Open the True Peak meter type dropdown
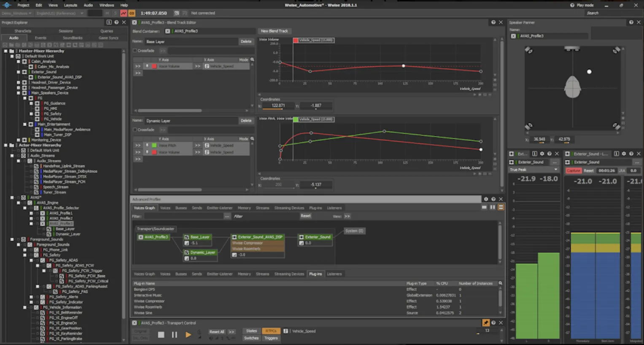This screenshot has height=345, width=644. point(534,170)
